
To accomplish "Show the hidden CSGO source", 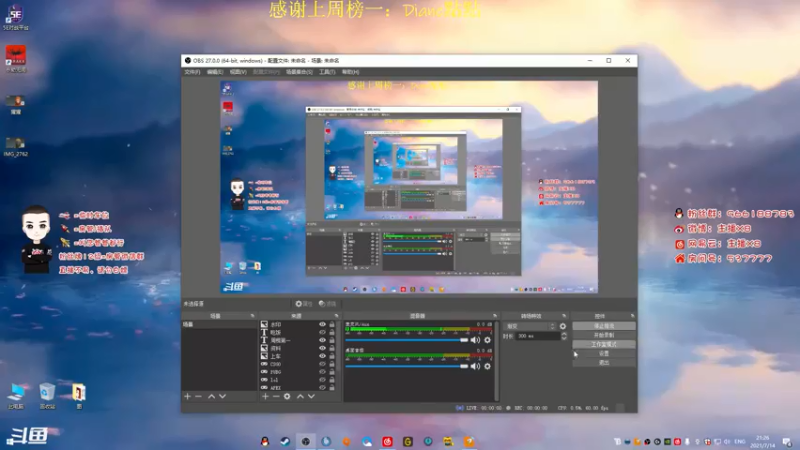I will [x=322, y=364].
